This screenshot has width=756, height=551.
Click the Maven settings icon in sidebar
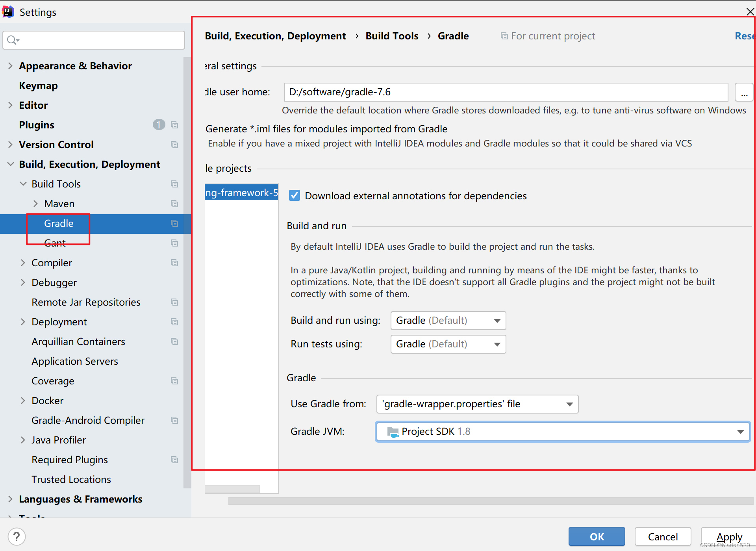(x=174, y=203)
